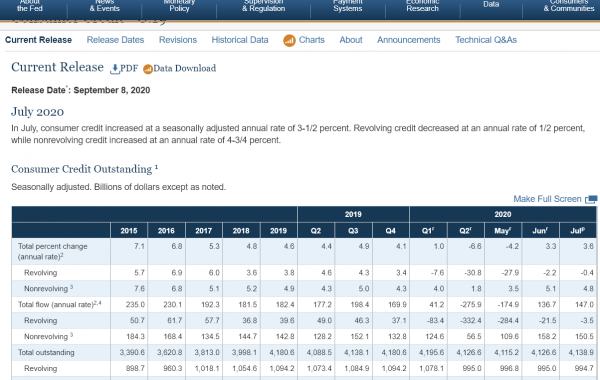The image size is (600, 380).
Task: Click the orange Charts bar-graph icon
Action: pyautogui.click(x=289, y=40)
